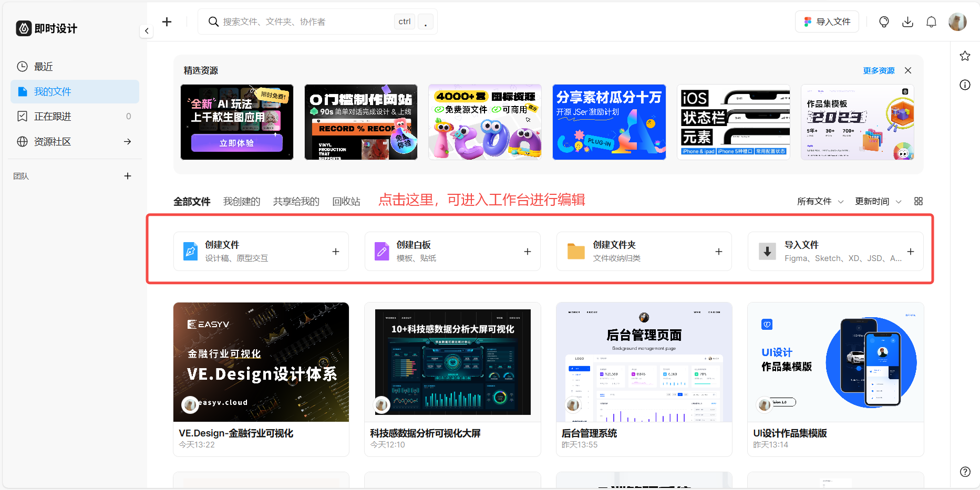The image size is (980, 490).
Task: Click the plus icon beside the search bar
Action: pos(167,22)
